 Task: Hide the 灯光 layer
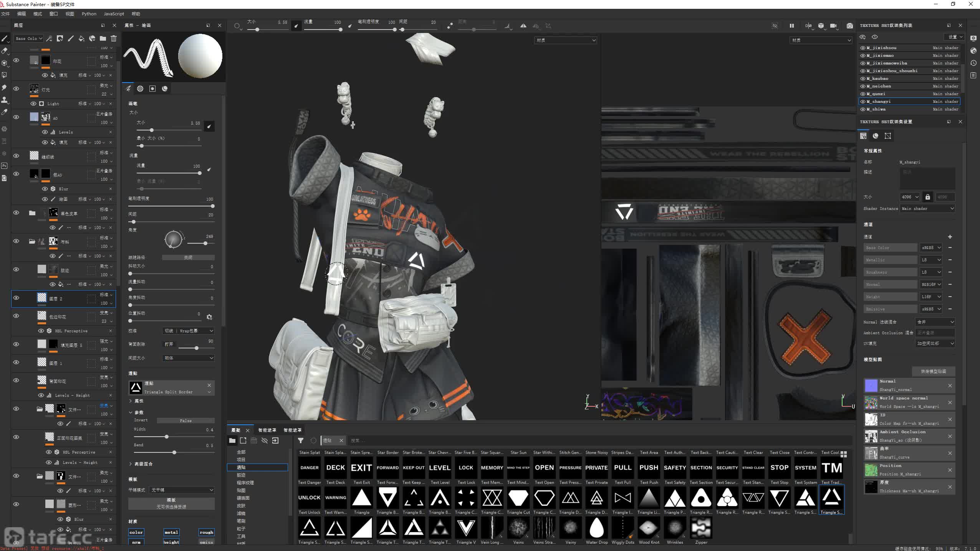coord(16,89)
